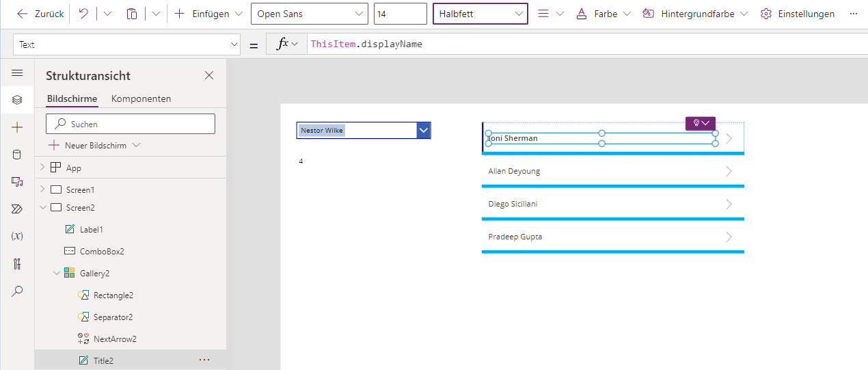
Task: Collapse the Gallery2 tree node
Action: [56, 273]
